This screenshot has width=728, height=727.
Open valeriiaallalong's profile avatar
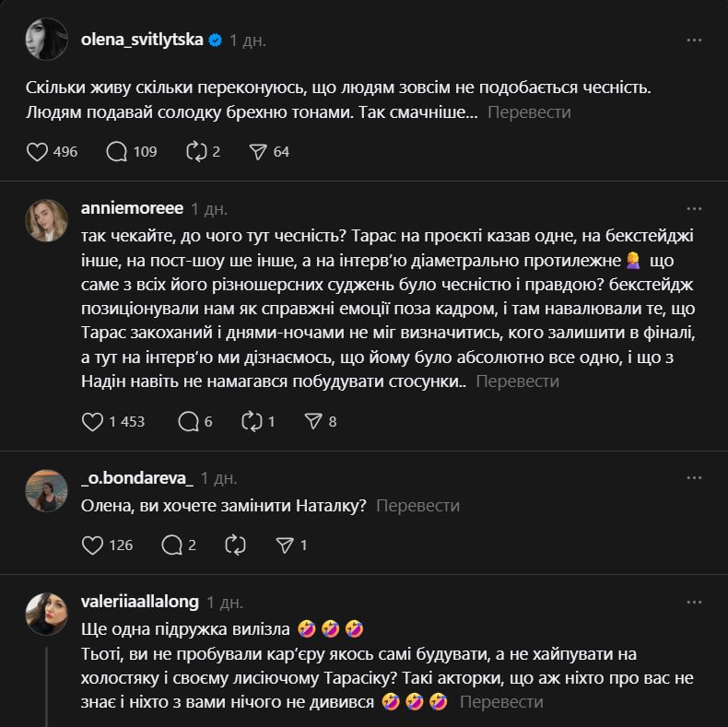coord(47,614)
